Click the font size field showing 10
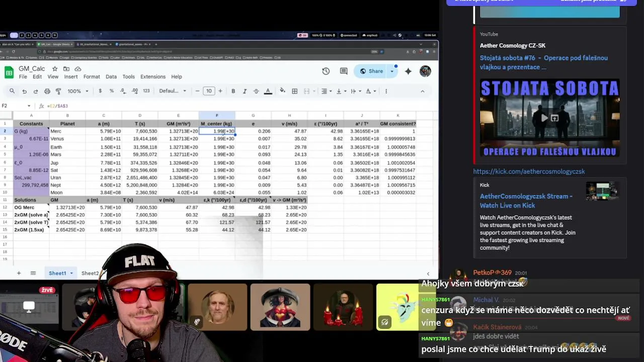The width and height of the screenshot is (644, 362). pyautogui.click(x=209, y=91)
